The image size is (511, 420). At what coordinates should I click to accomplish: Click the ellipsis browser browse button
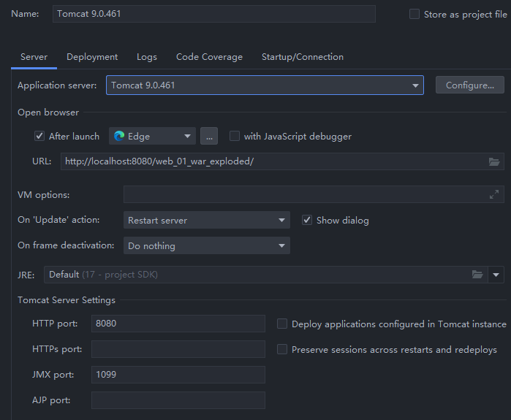click(x=209, y=136)
